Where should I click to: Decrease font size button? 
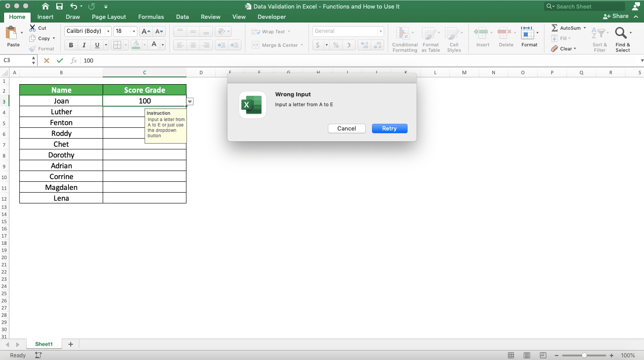(159, 31)
